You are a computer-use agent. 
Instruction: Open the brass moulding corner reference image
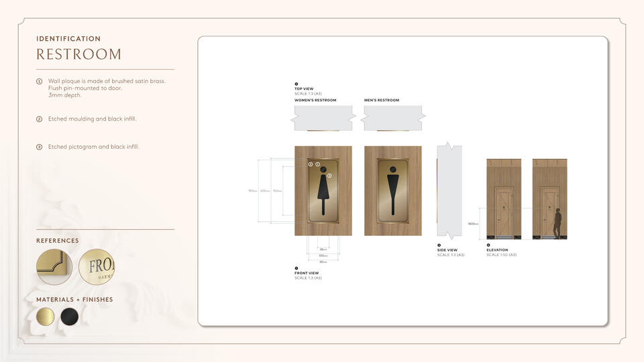[55, 267]
